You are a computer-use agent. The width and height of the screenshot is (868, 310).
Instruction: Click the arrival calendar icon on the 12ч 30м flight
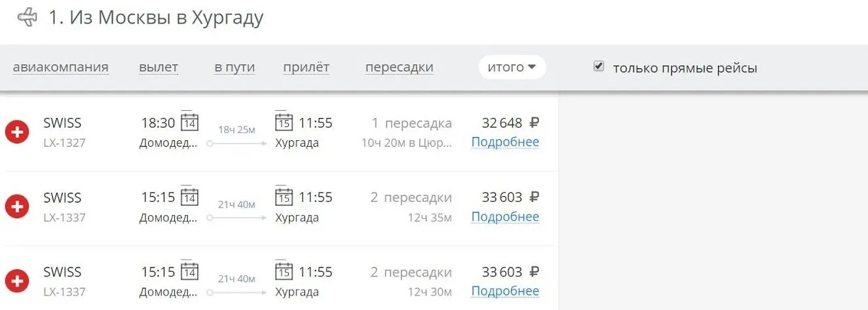tap(284, 271)
